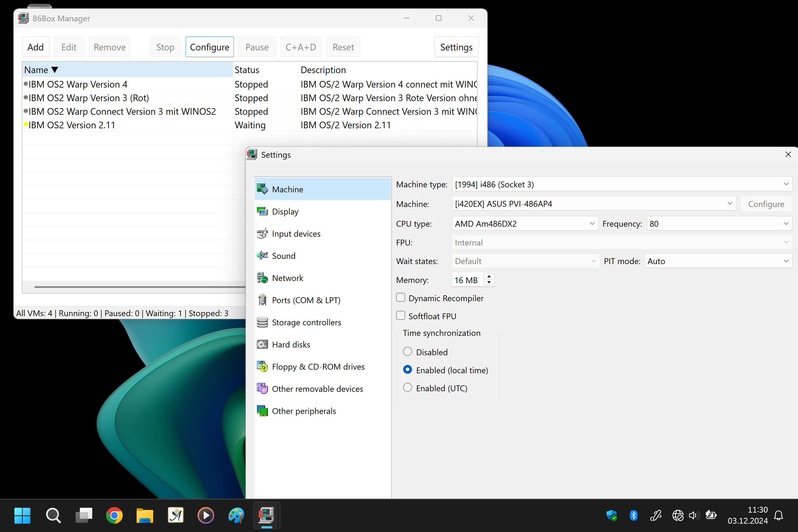
Task: Select the Storage controllers settings category
Action: pyautogui.click(x=323, y=322)
